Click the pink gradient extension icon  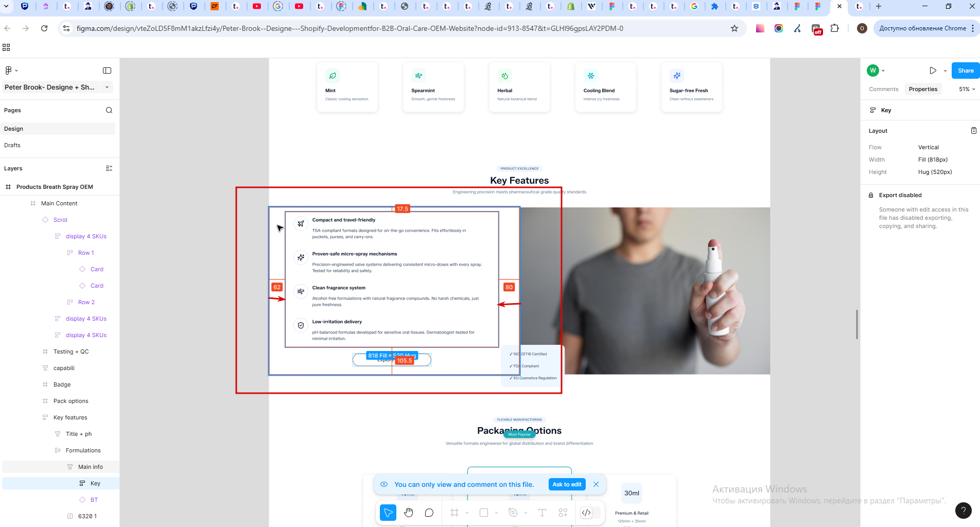point(760,28)
